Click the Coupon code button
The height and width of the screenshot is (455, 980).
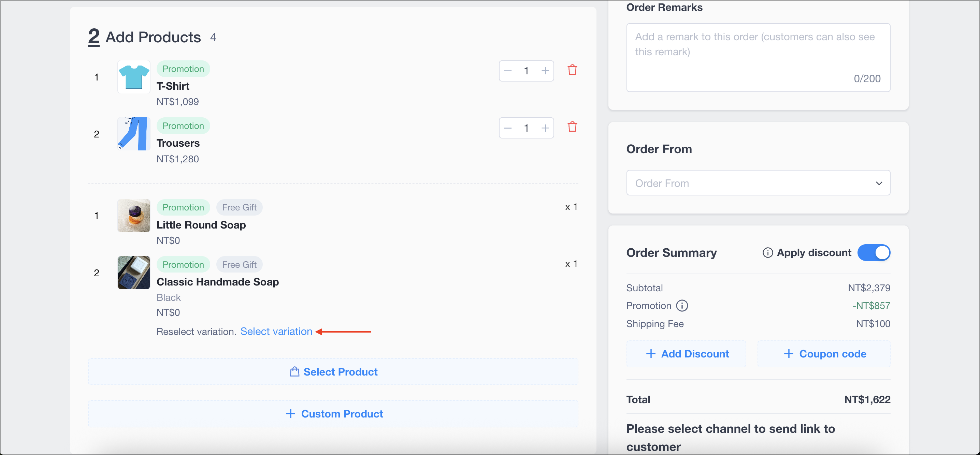pyautogui.click(x=824, y=354)
